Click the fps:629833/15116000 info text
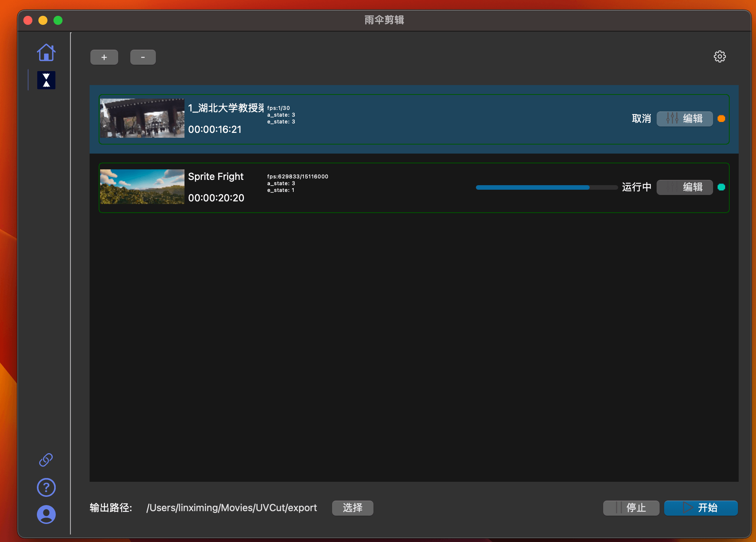756x542 pixels. [297, 177]
